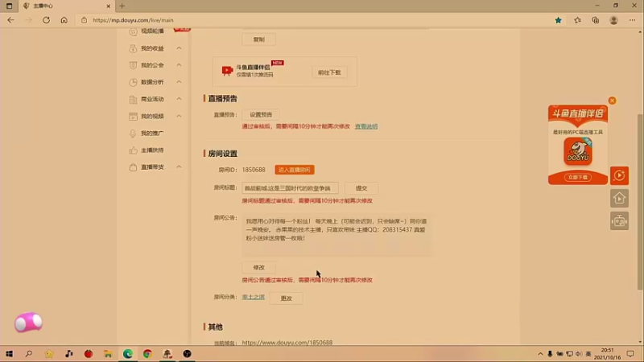Viewport: 644px width, 362px height.
Task: Click the 设置预告 button
Action: (x=261, y=114)
